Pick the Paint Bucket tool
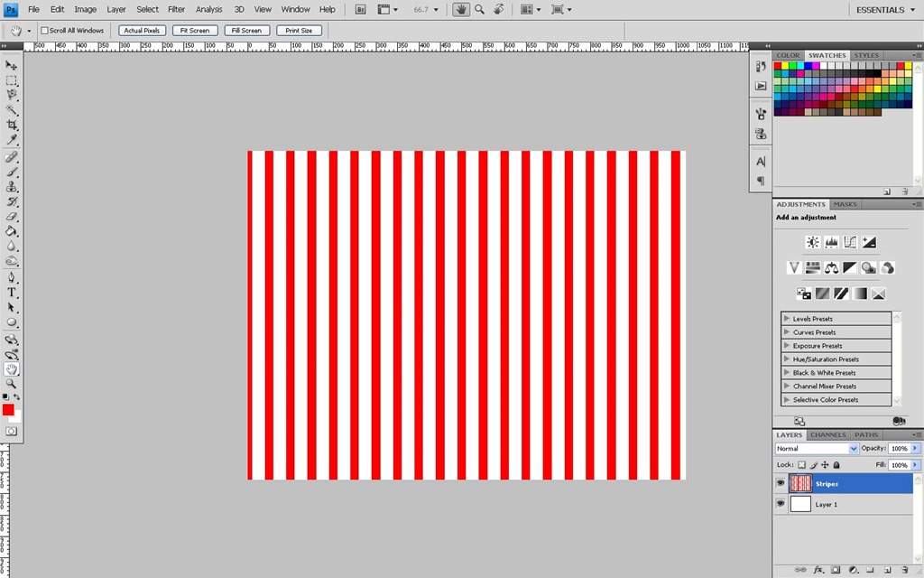 pyautogui.click(x=12, y=231)
